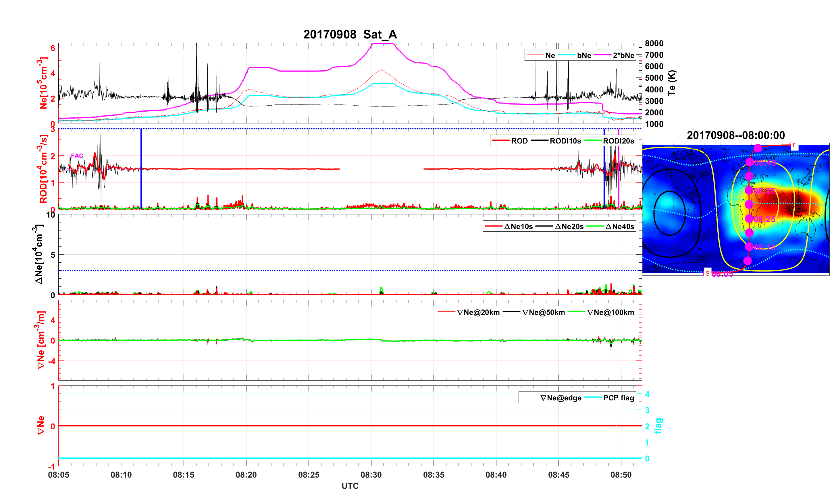The width and height of the screenshot is (834, 504).
Task: Click the ∇Ne@20km legend entry
Action: click(x=478, y=312)
